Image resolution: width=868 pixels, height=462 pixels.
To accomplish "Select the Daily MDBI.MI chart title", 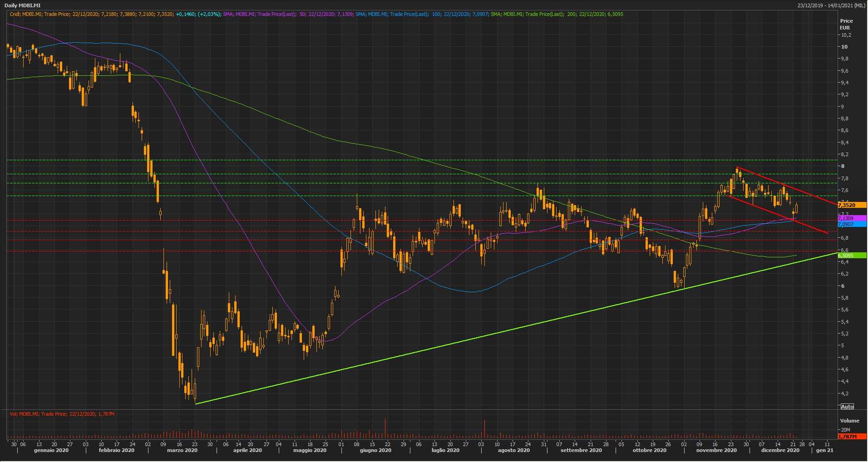I will tap(23, 5).
